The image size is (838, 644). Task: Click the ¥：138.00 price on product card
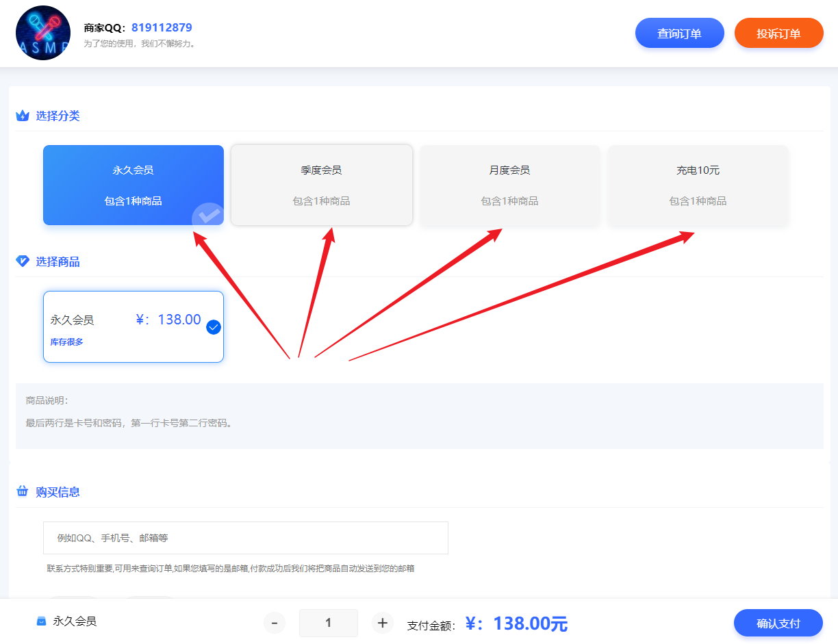coord(168,320)
